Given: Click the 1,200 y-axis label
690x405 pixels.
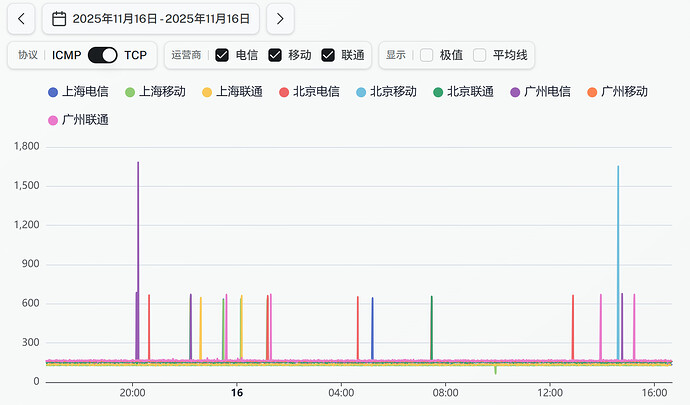Looking at the screenshot, I should 26,225.
